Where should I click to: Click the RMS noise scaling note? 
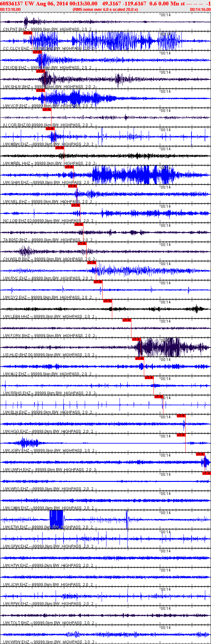[x=105, y=10]
